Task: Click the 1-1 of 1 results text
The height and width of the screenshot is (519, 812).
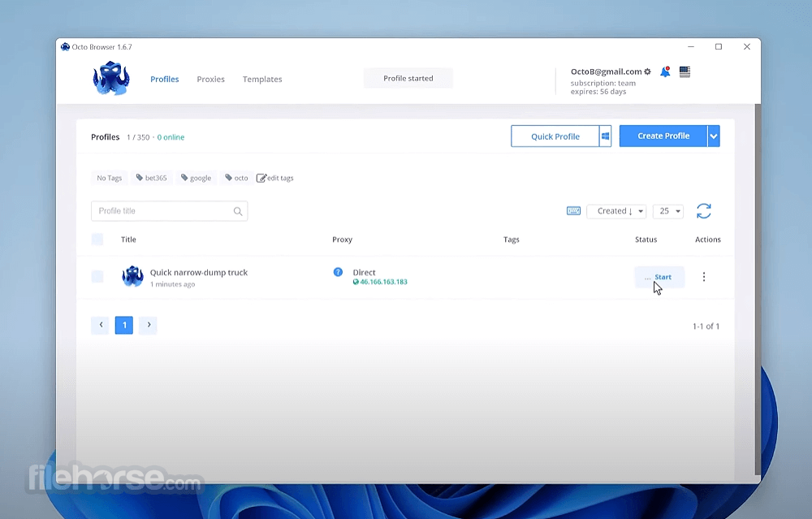Action: 706,326
